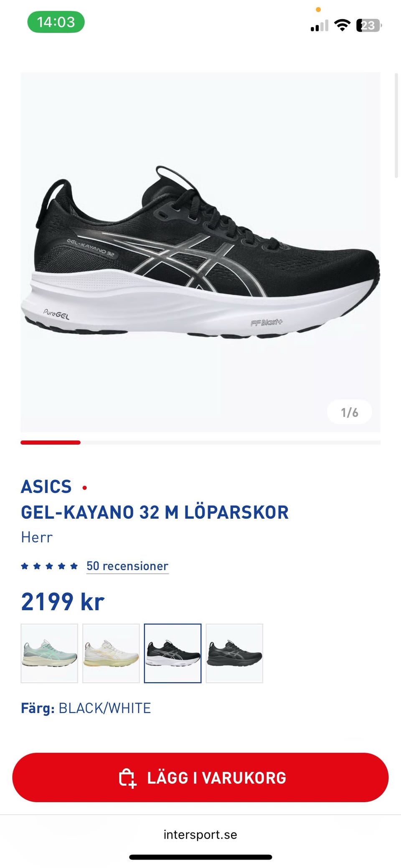The image size is (401, 868).
Task: Select the white and yellow shoe variant
Action: pyautogui.click(x=111, y=653)
